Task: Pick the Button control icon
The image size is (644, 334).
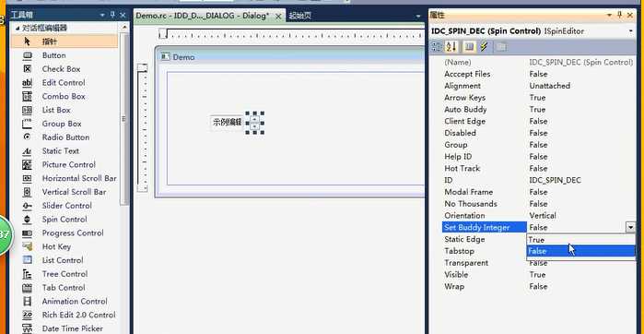Action: 27,55
